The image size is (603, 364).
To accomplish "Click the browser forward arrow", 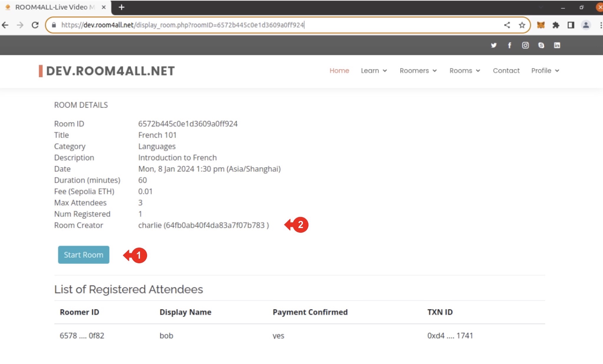I will coord(20,25).
